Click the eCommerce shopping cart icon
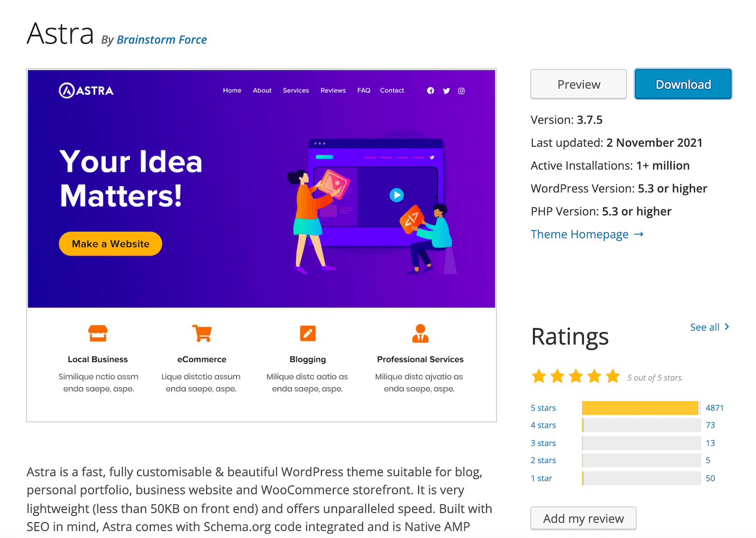The height and width of the screenshot is (538, 756). (202, 333)
